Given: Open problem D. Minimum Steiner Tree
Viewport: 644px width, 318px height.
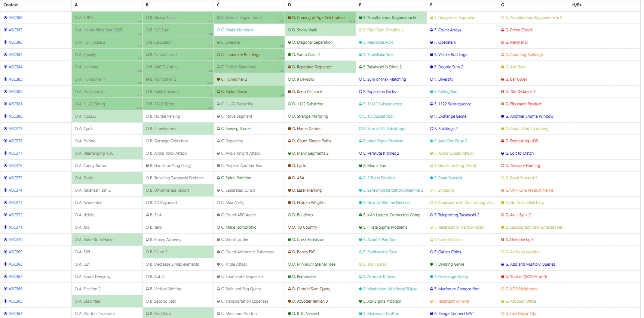Looking at the screenshot, I should (314, 264).
